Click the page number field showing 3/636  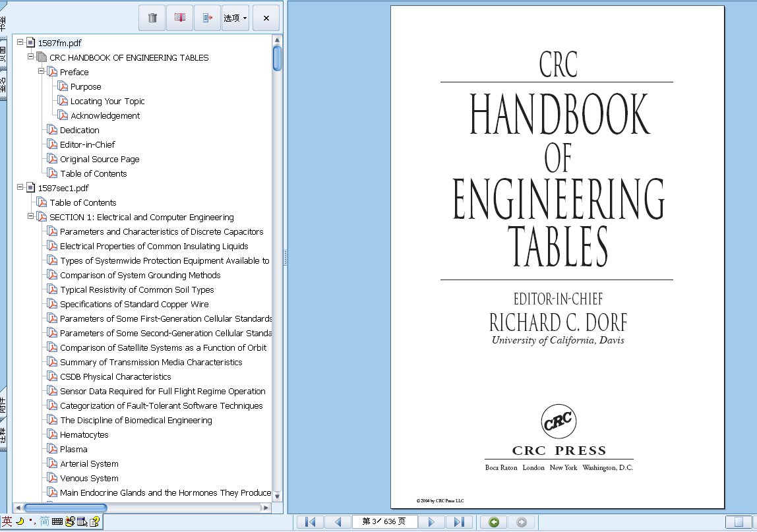pos(384,521)
